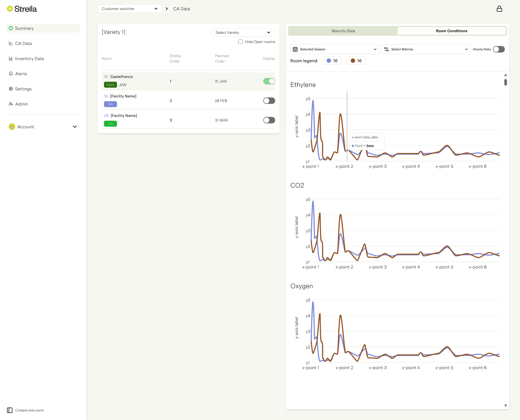Click the lock icon at top right
This screenshot has height=420, width=520.
point(499,9)
